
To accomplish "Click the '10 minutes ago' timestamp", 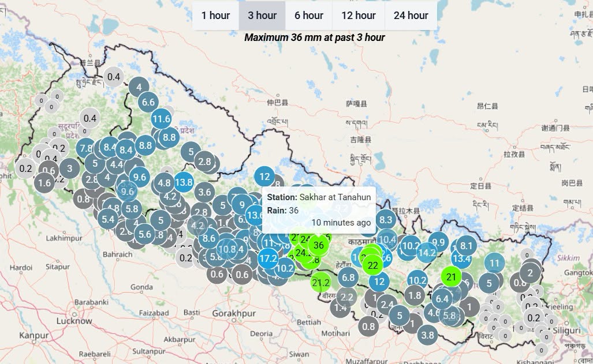I will pyautogui.click(x=341, y=222).
